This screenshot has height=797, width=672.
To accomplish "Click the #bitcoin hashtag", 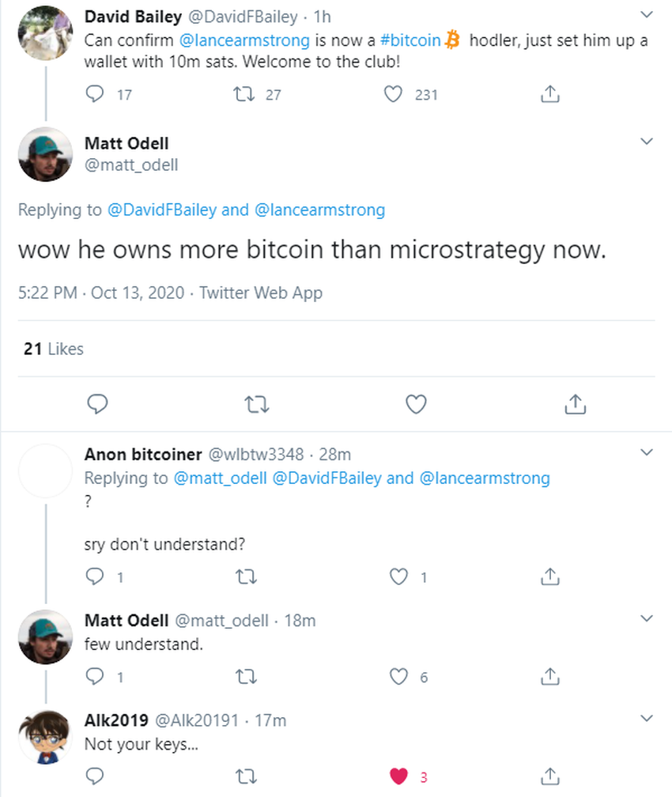I will click(x=414, y=40).
